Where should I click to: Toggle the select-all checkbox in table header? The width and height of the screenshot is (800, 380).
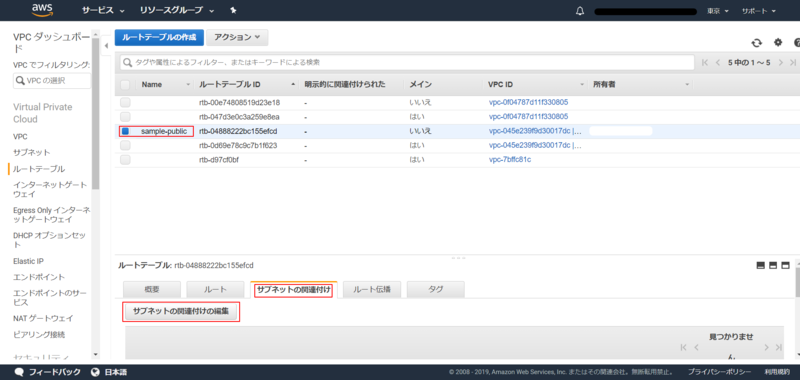(x=125, y=85)
